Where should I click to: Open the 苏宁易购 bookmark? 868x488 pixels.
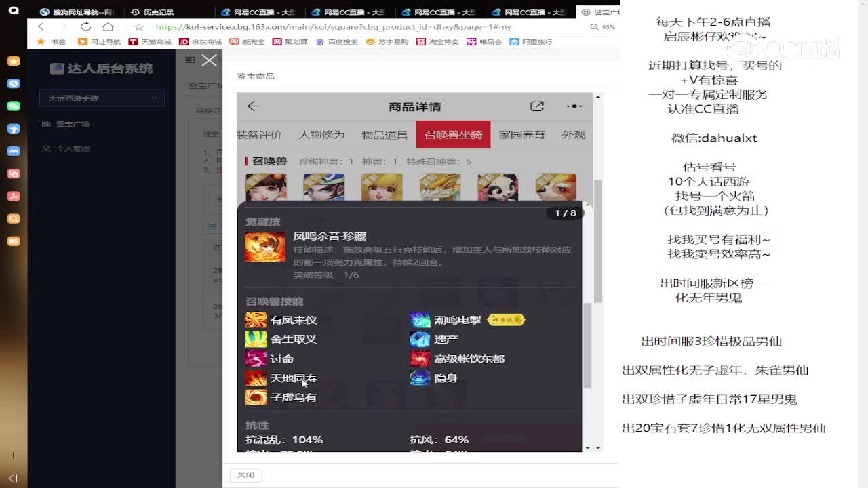pos(387,42)
